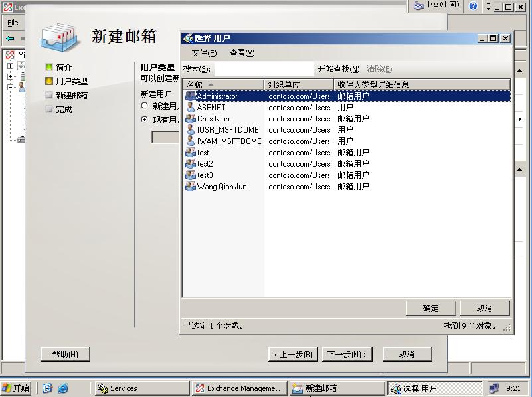The height and width of the screenshot is (397, 532).
Task: Select the test3 user icon
Action: 191,175
